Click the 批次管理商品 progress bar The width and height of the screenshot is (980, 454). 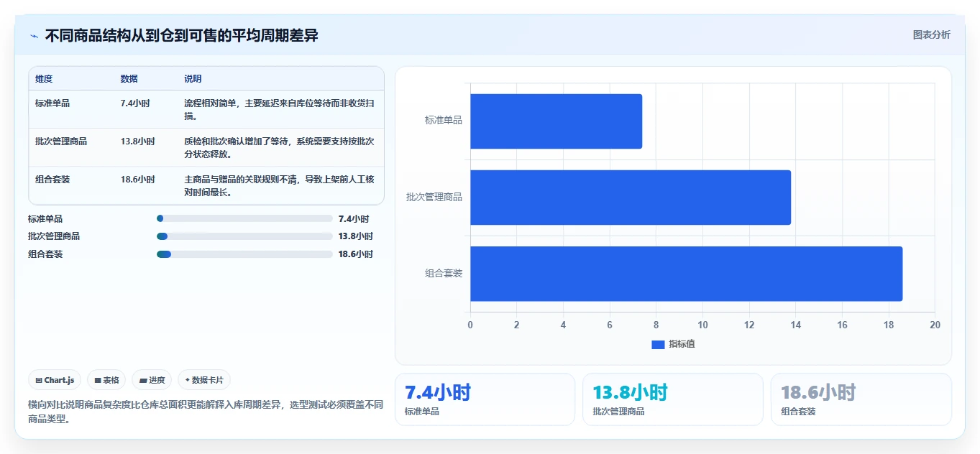click(x=244, y=236)
